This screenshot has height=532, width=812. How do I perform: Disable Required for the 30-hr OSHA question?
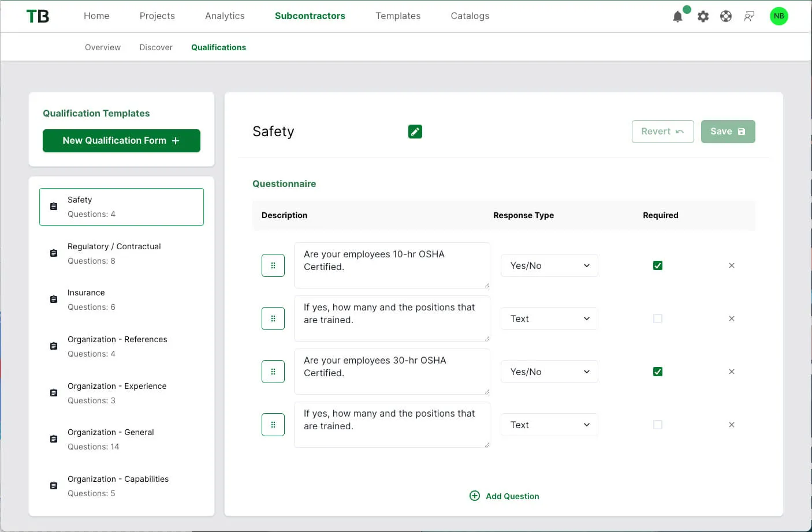coord(657,372)
